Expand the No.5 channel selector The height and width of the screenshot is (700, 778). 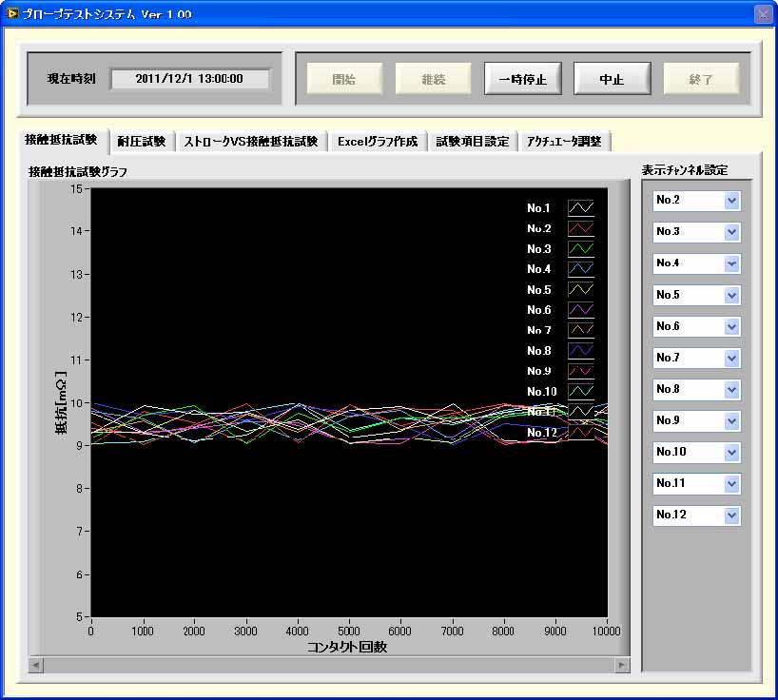coord(731,296)
